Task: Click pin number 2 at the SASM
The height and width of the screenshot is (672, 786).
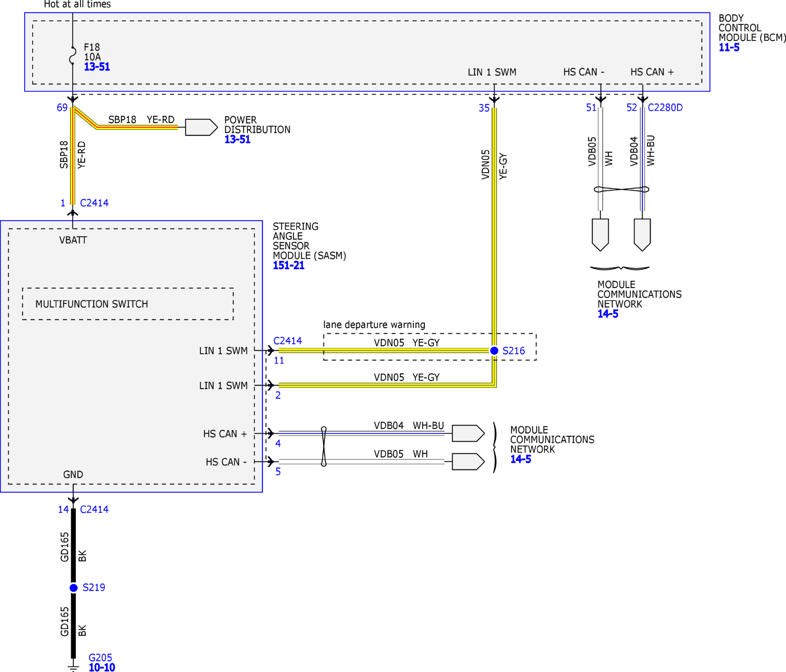Action: (278, 395)
